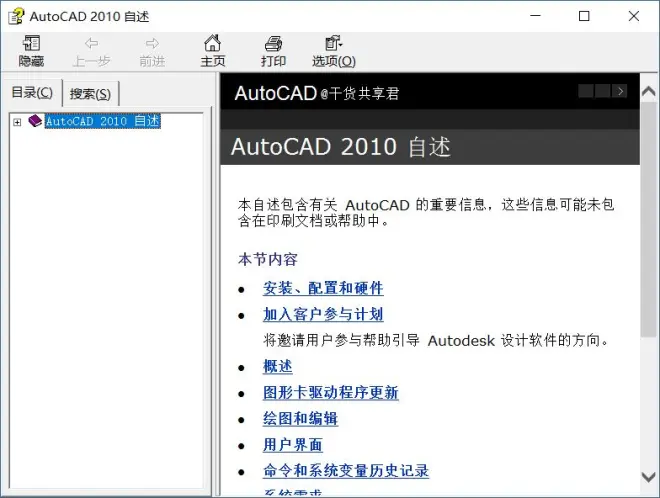Close the AutoCAD 2010 自述 window

pos(633,16)
